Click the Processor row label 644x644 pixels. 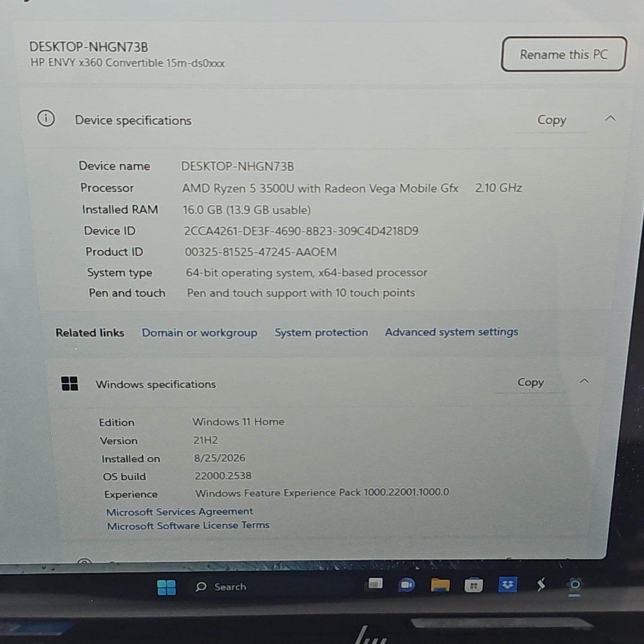(x=107, y=188)
